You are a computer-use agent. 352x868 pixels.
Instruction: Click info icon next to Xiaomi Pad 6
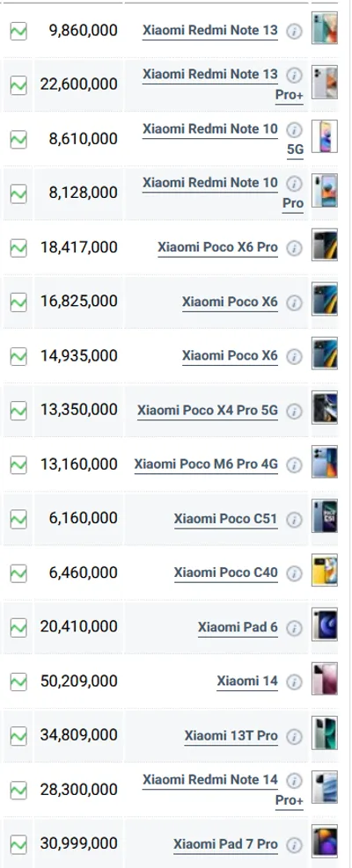[294, 628]
